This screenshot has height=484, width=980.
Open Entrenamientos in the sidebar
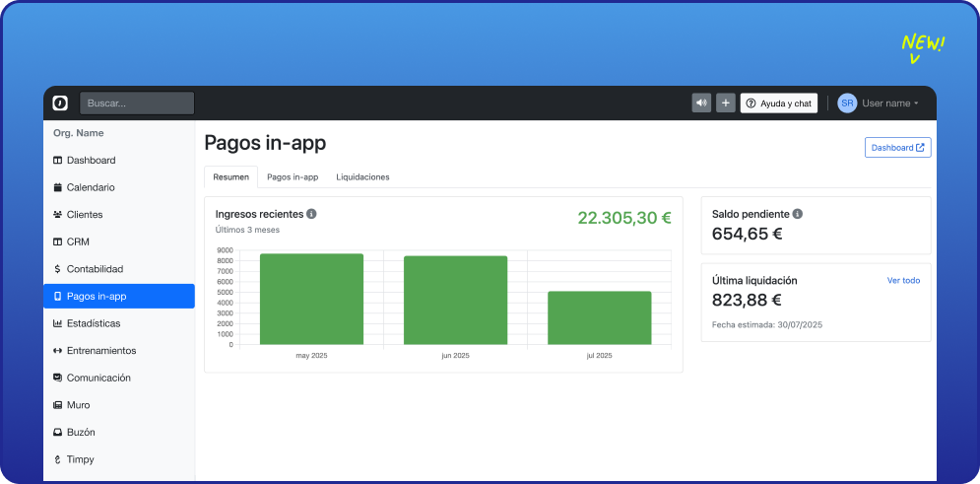point(119,351)
